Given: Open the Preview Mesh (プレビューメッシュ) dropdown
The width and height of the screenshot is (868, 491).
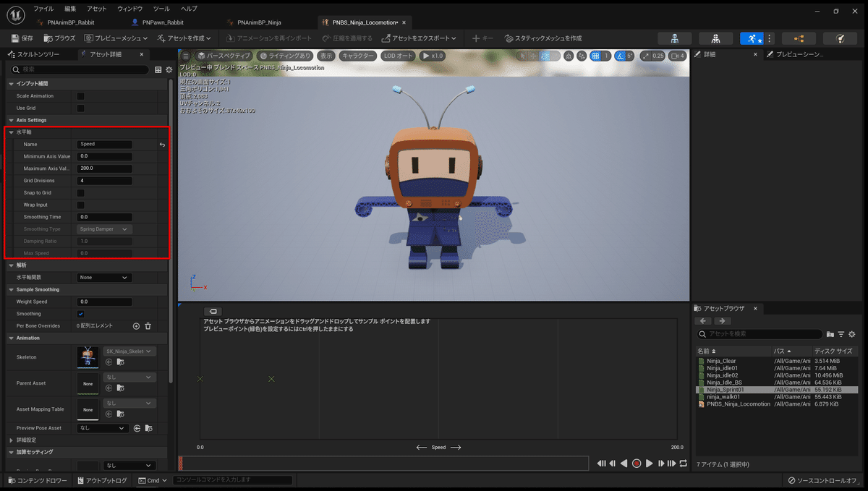Looking at the screenshot, I should (116, 38).
